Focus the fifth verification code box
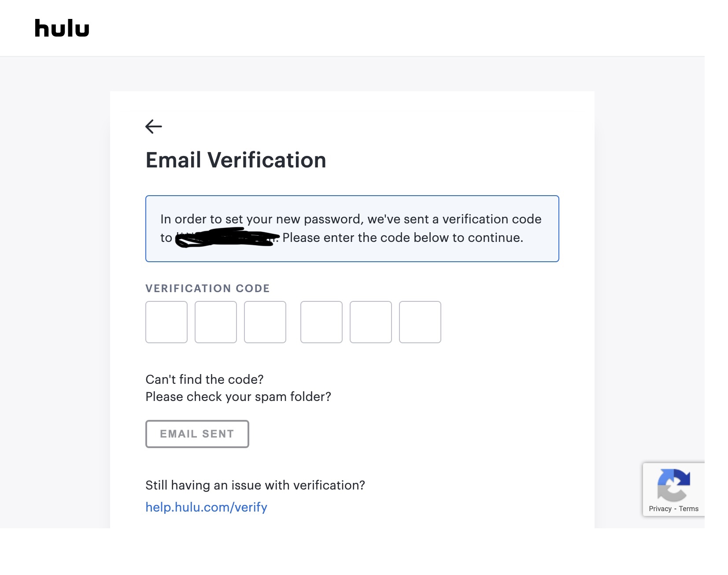 [x=371, y=322]
